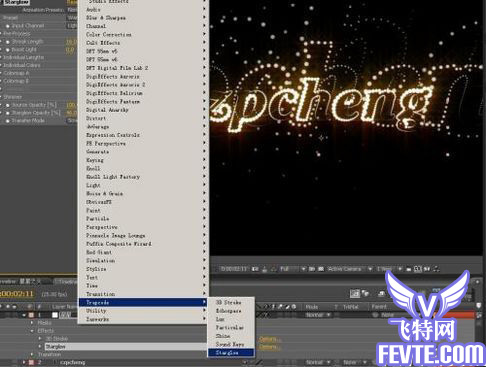The width and height of the screenshot is (486, 367).
Task: Choose Particular from the Trapcode submenu
Action: coord(229,328)
